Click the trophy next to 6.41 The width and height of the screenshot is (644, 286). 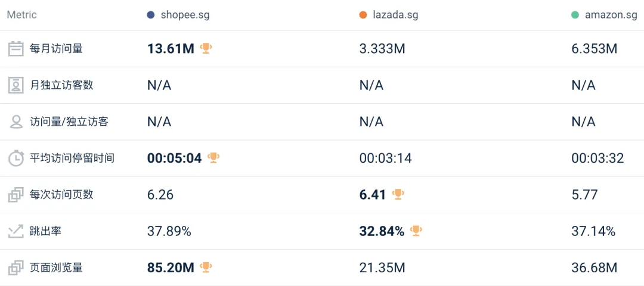398,194
